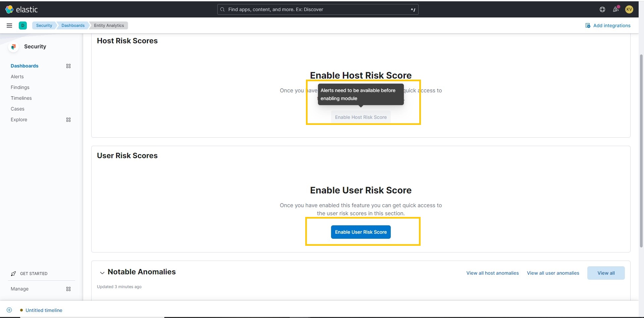
Task: Open the Manage grid icon
Action: (68, 289)
